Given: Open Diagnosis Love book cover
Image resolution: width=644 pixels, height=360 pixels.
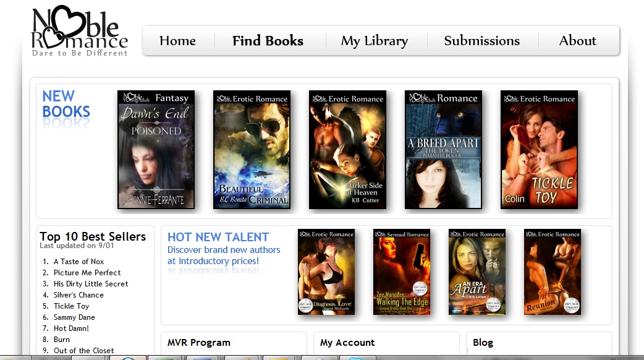Looking at the screenshot, I should (x=326, y=272).
